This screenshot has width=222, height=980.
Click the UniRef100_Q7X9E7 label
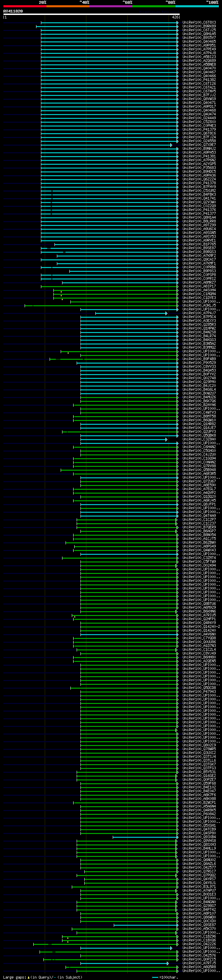199,145
